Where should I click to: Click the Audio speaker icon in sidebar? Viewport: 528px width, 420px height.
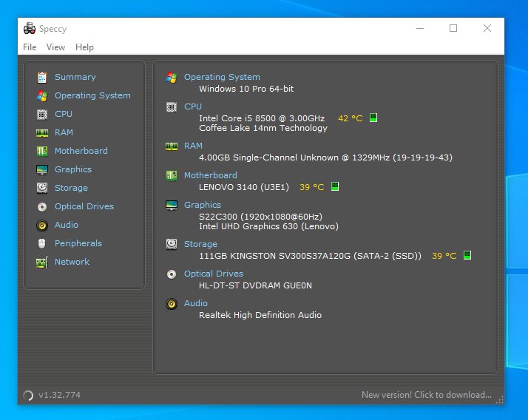42,225
